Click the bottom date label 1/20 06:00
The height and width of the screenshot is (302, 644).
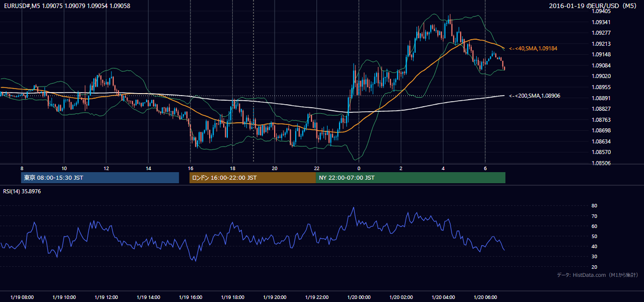485,297
